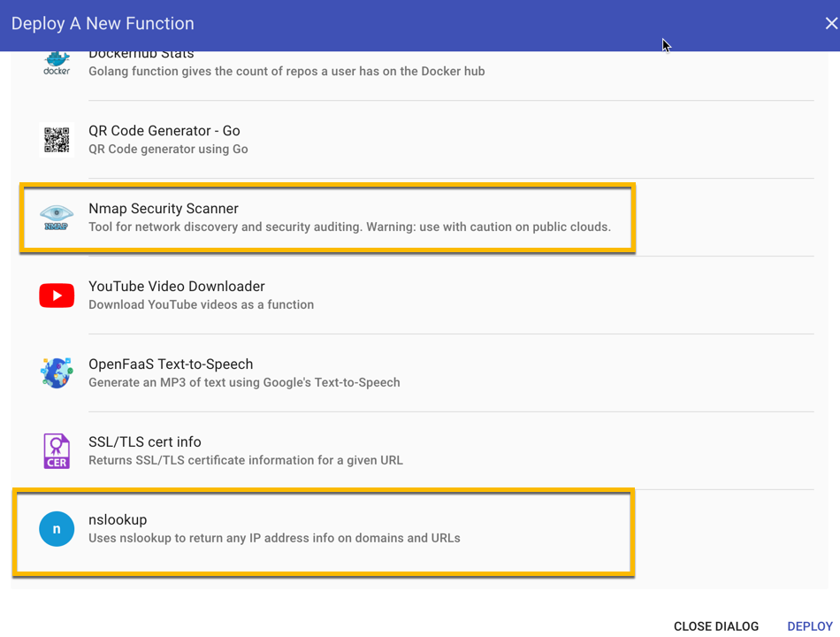The image size is (840, 637).
Task: Close the dialog with the X icon
Action: 830,24
